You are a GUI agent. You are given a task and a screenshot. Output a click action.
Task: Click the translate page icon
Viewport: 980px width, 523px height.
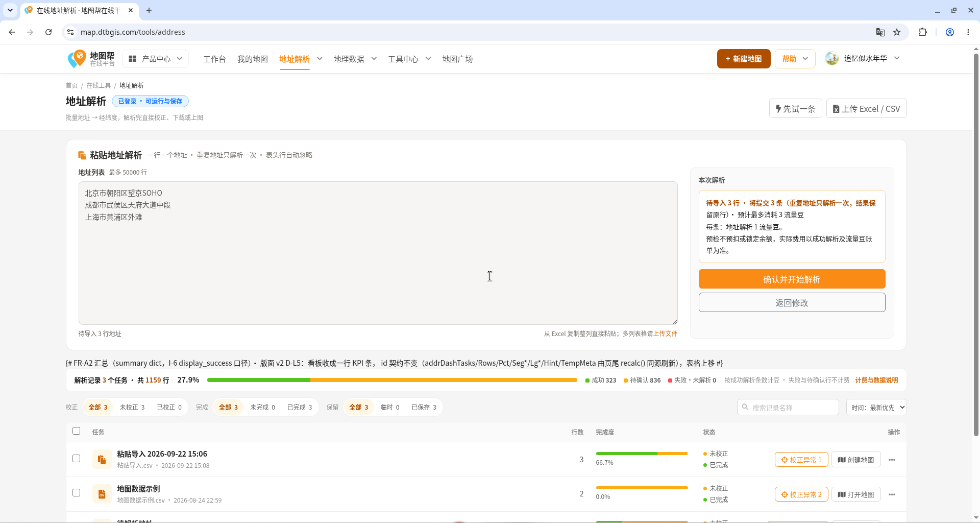pos(880,32)
